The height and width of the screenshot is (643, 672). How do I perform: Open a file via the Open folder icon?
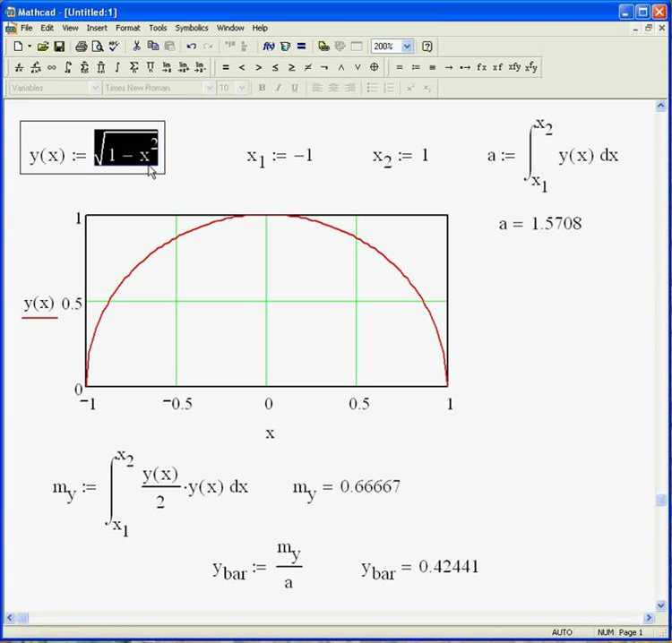43,47
